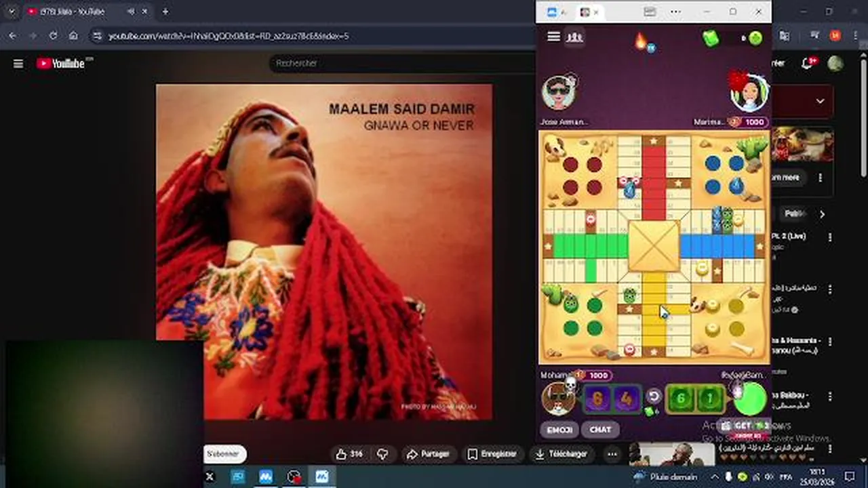Tap the flame streak icon in game

(642, 41)
